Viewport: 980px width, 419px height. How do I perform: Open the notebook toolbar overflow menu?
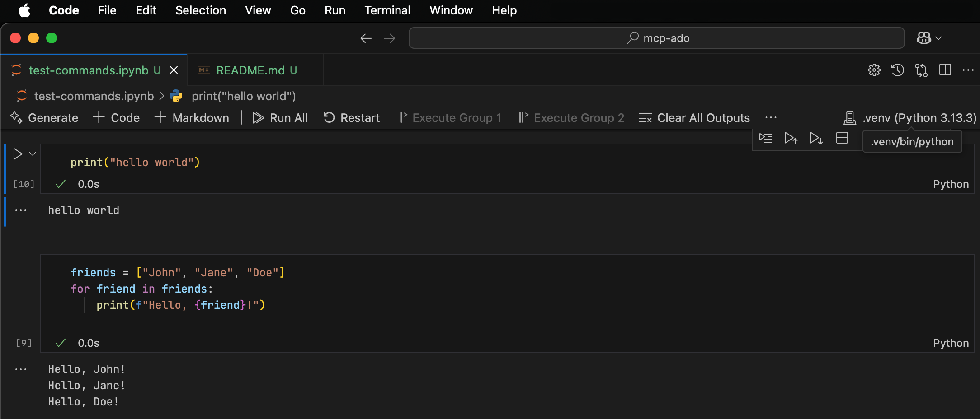click(x=771, y=118)
